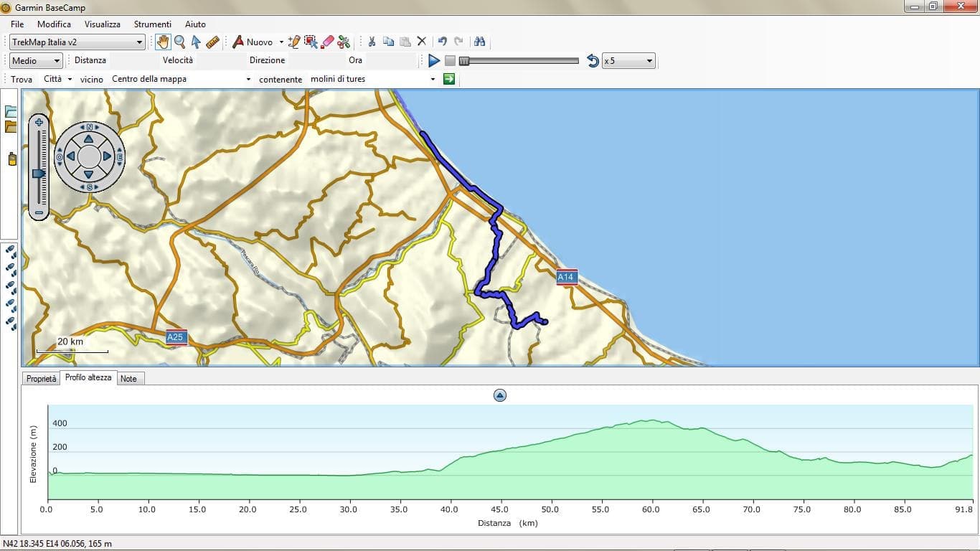Open the search text history dropdown arrow
The height and width of the screenshot is (551, 980).
433,80
